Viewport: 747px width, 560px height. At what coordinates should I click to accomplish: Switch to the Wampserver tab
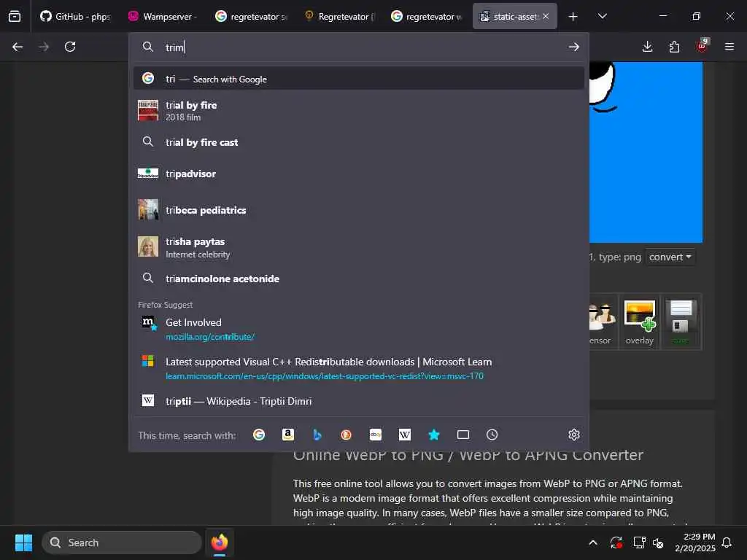click(x=163, y=16)
